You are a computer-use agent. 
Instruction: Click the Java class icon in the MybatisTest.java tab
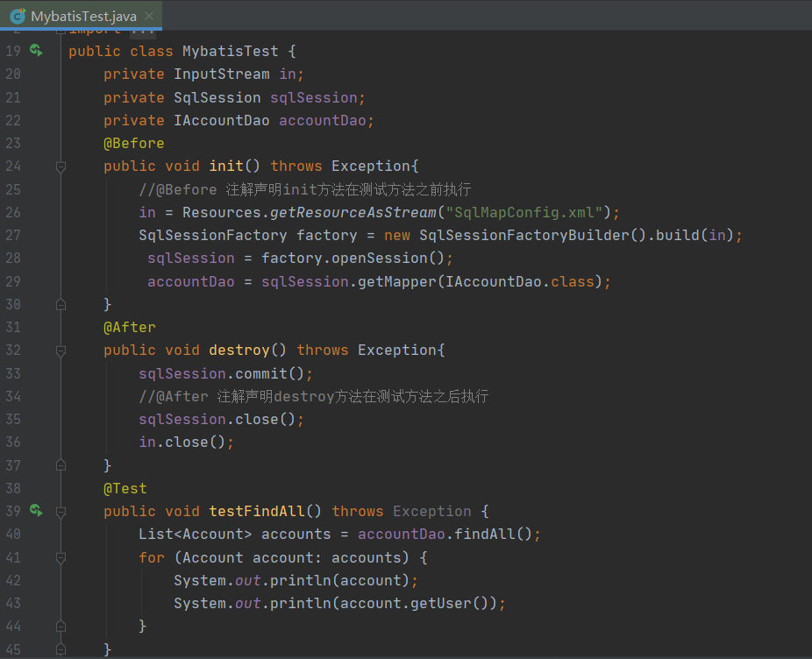coord(18,16)
